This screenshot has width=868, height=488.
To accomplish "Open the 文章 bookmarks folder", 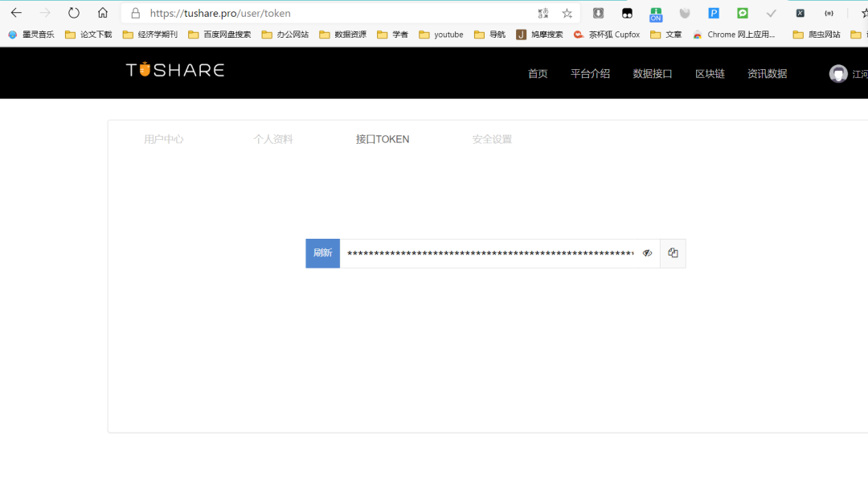I will [x=666, y=35].
